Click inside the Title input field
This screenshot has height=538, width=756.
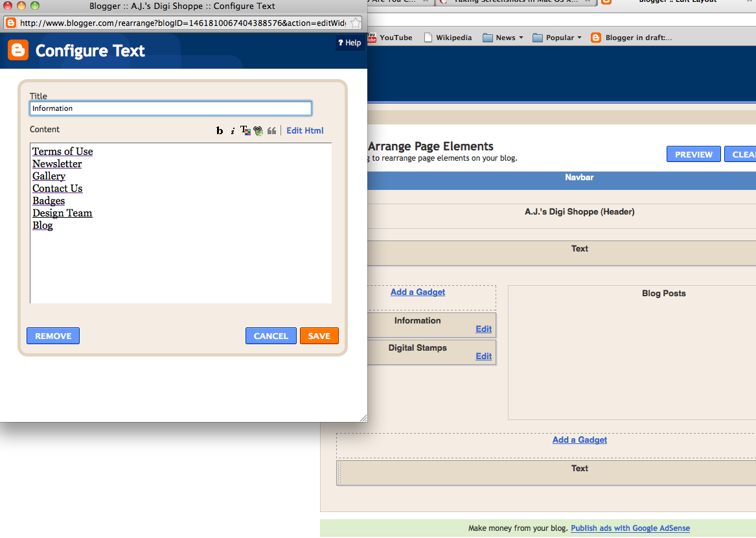point(170,108)
